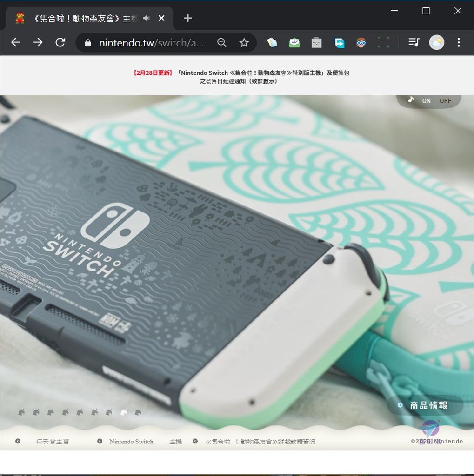Viewport: 474px width, 476px height.
Task: Open the green fullscreen capture extension
Action: [x=383, y=42]
